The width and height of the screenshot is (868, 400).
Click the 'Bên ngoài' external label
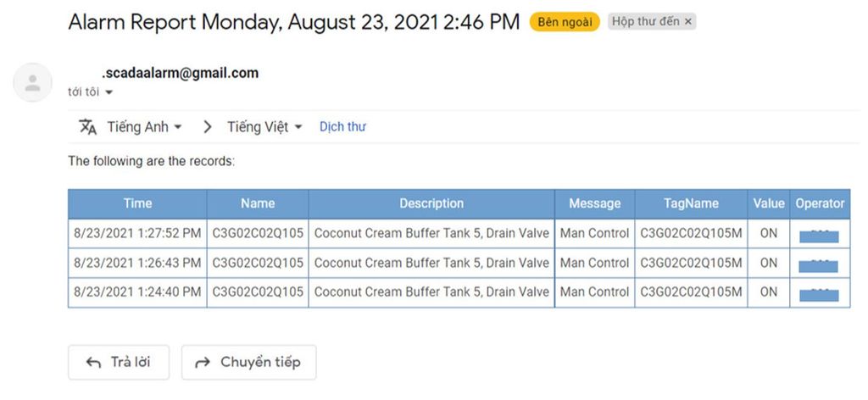pos(565,22)
